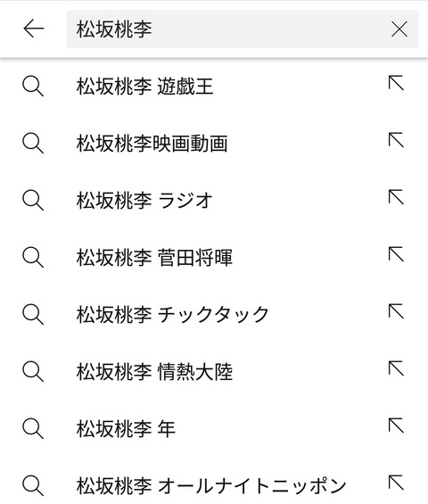The height and width of the screenshot is (504, 428).
Task: Click the arrow icon next to 菅田将暉
Action: pyautogui.click(x=396, y=254)
